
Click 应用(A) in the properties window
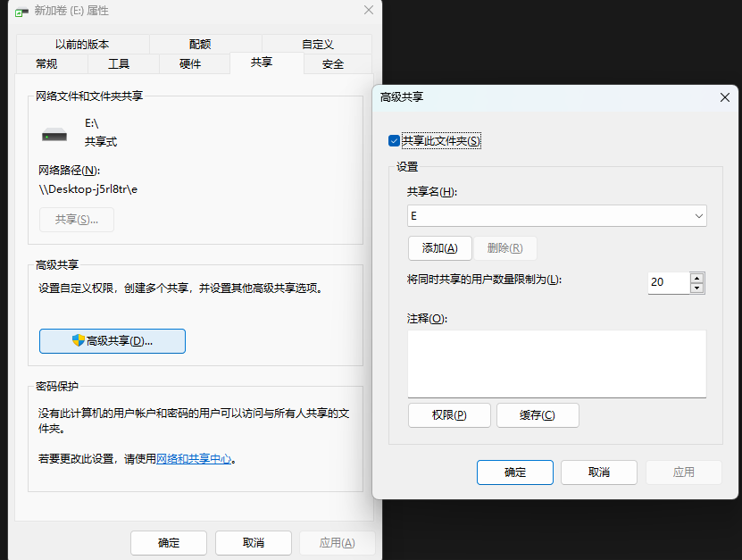coord(337,542)
